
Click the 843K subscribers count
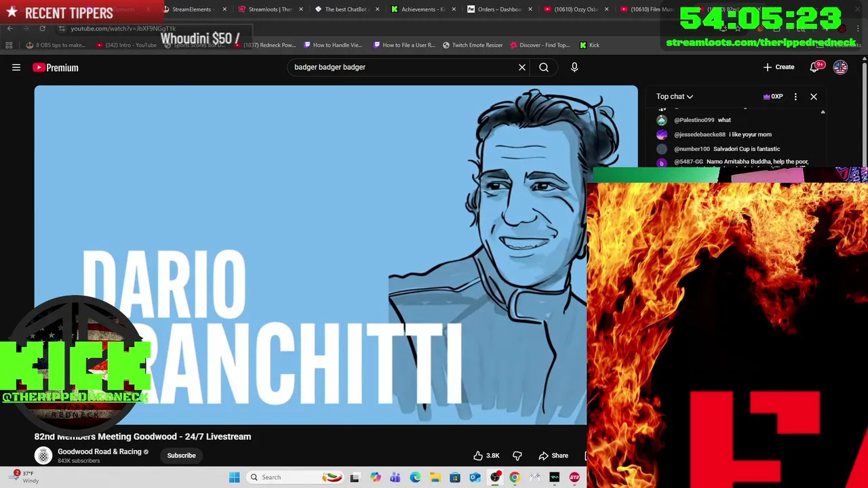coord(79,461)
